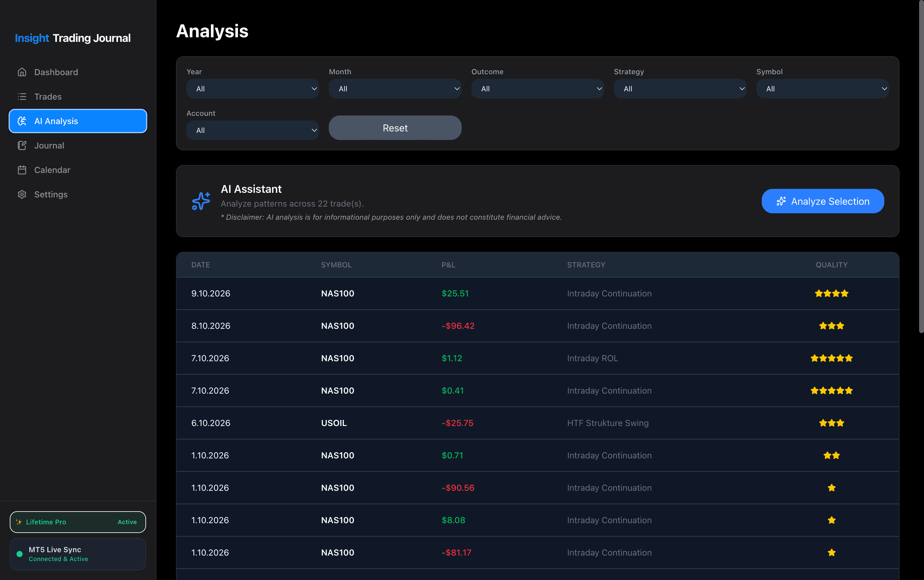Open the Account filter dropdown
Screen dimensions: 924x580
(252, 130)
